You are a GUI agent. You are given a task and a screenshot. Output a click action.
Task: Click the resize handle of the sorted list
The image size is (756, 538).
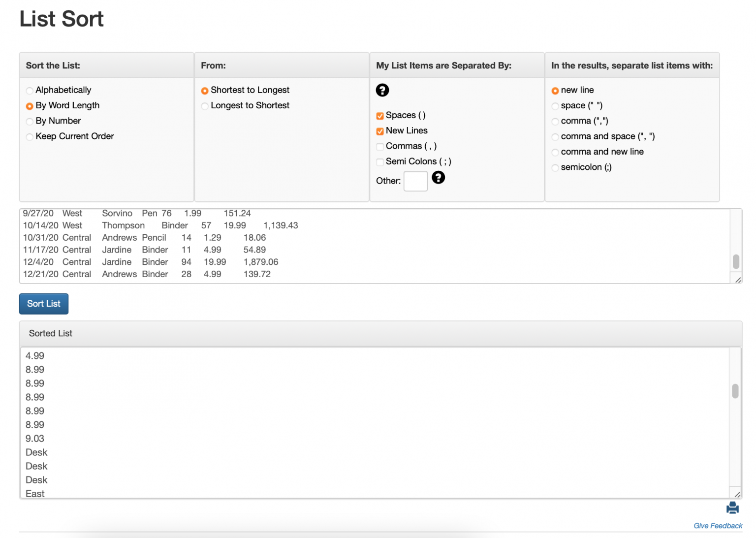(737, 494)
